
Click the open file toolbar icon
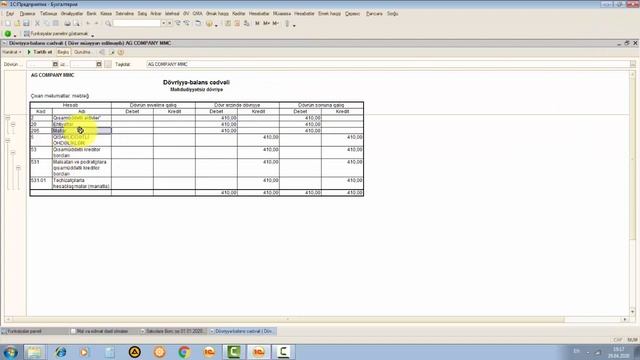pyautogui.click(x=17, y=24)
